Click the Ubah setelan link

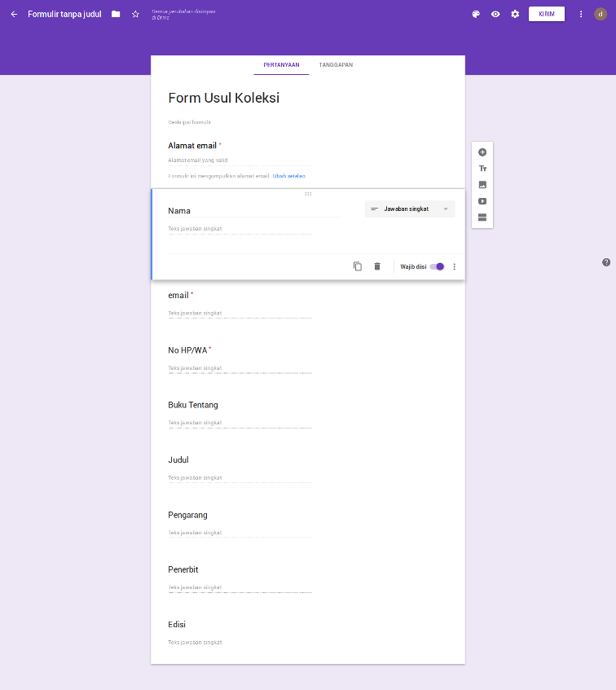point(294,176)
